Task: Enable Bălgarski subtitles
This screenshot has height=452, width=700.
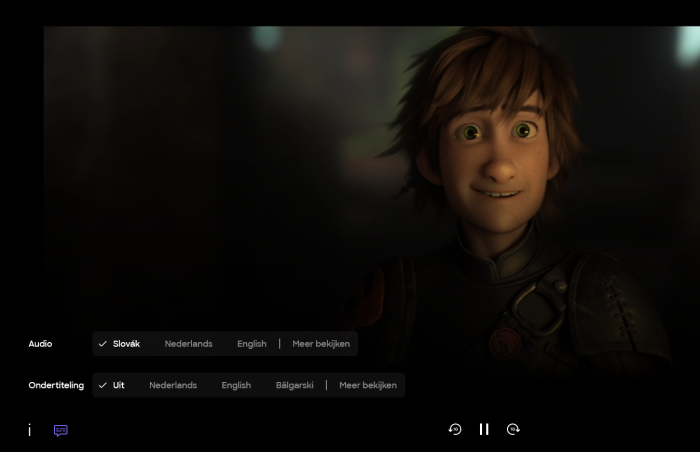Action: tap(295, 385)
